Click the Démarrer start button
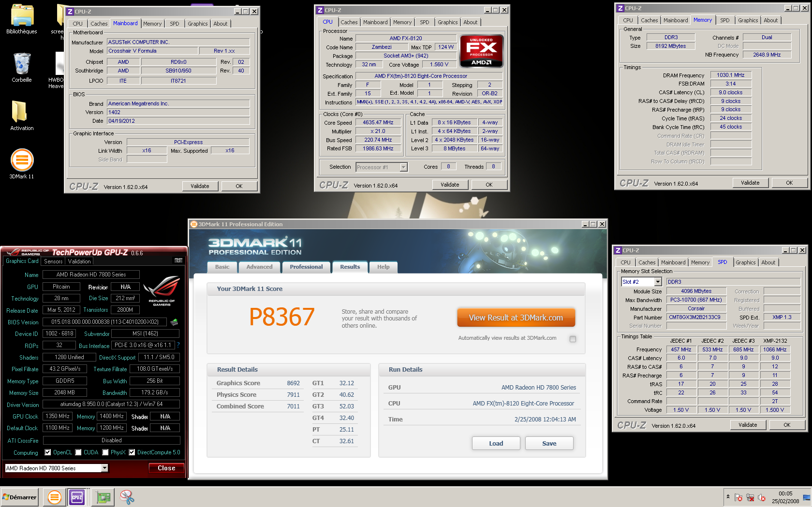The height and width of the screenshot is (507, 812). point(20,497)
